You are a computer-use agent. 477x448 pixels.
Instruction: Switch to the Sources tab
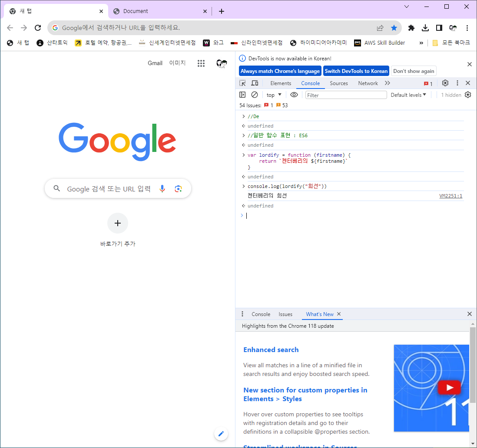(x=338, y=83)
